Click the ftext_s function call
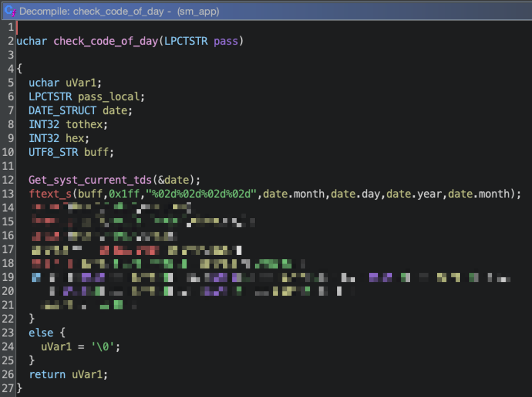 (50, 194)
